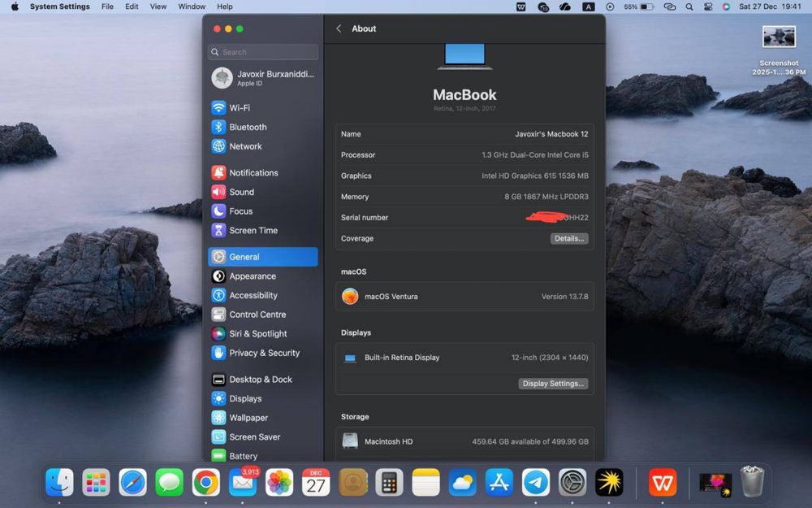The image size is (812, 508).
Task: Click the macOS Ventura row
Action: point(464,297)
